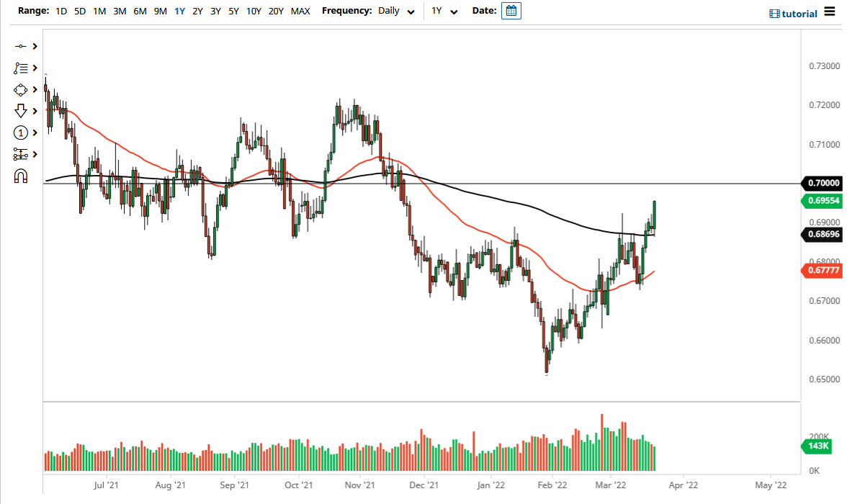Switch to the 3M range
847x504 pixels.
click(119, 12)
